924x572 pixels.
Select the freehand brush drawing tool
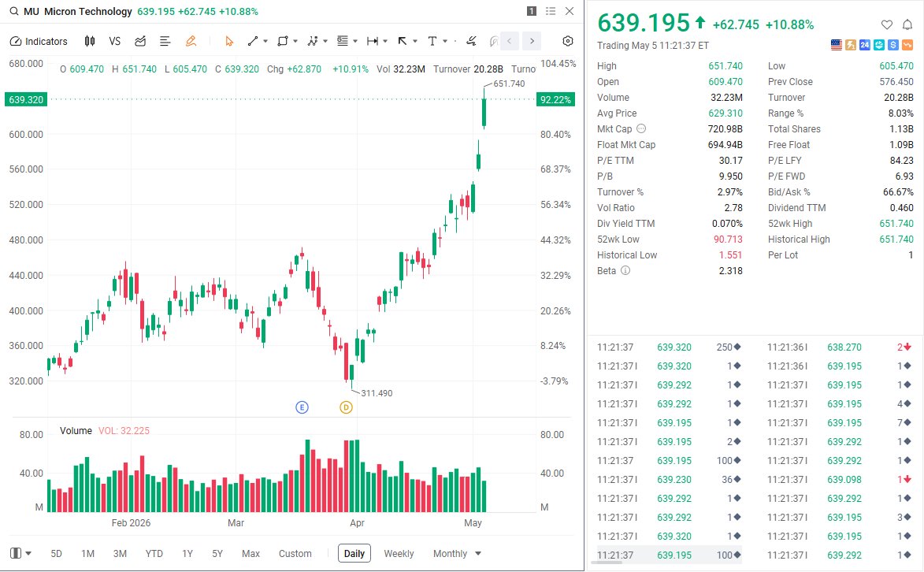pyautogui.click(x=471, y=41)
